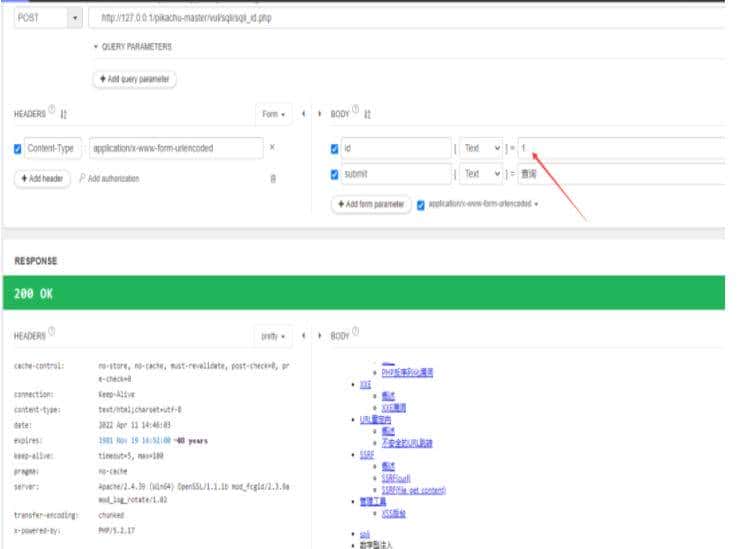Image resolution: width=741 pixels, height=549 pixels.
Task: Click the left collapse arrow beside request BODY
Action: 303,114
